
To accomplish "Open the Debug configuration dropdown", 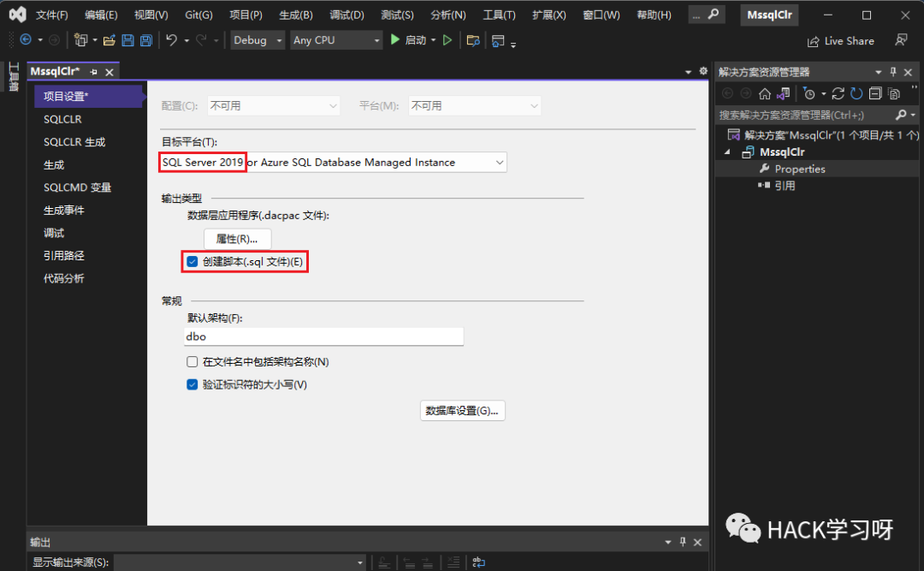I will [258, 40].
